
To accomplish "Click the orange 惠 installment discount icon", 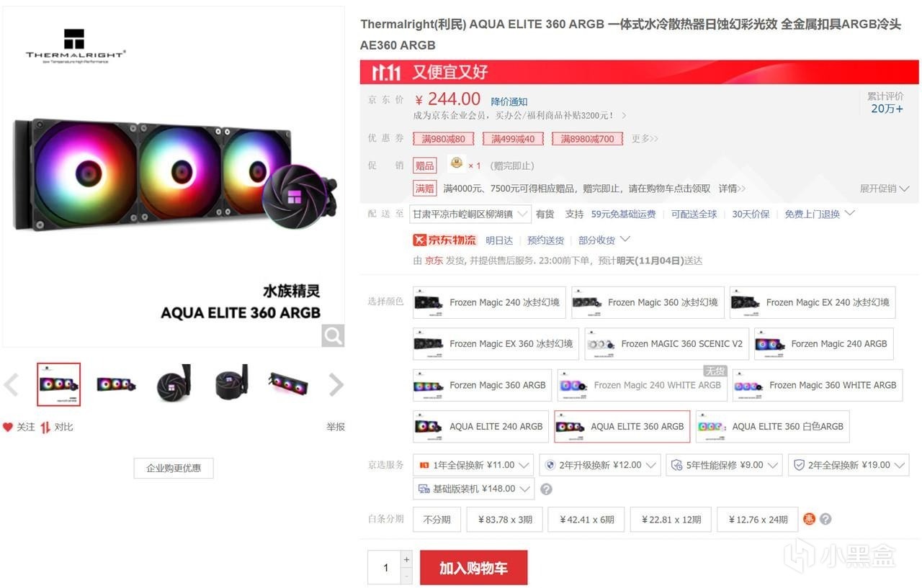I will click(x=810, y=519).
